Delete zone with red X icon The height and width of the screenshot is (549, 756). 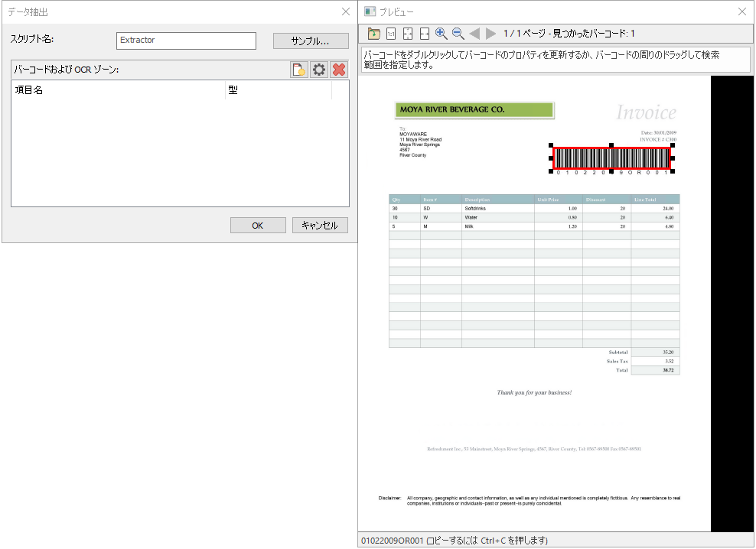(339, 70)
